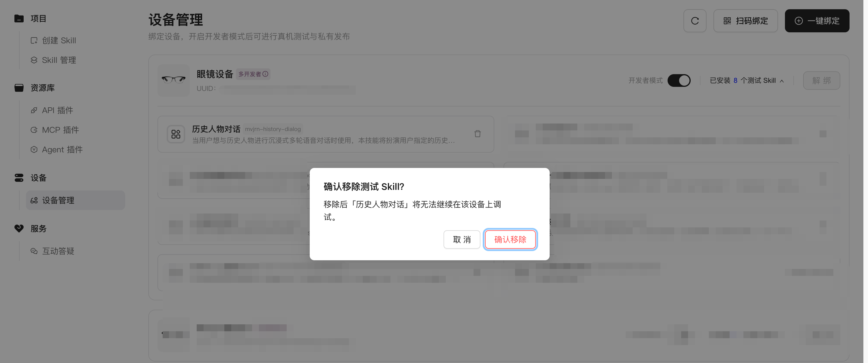Screen dimensions: 868x363
Task: Click the MCP 插件 icon
Action: click(x=34, y=130)
